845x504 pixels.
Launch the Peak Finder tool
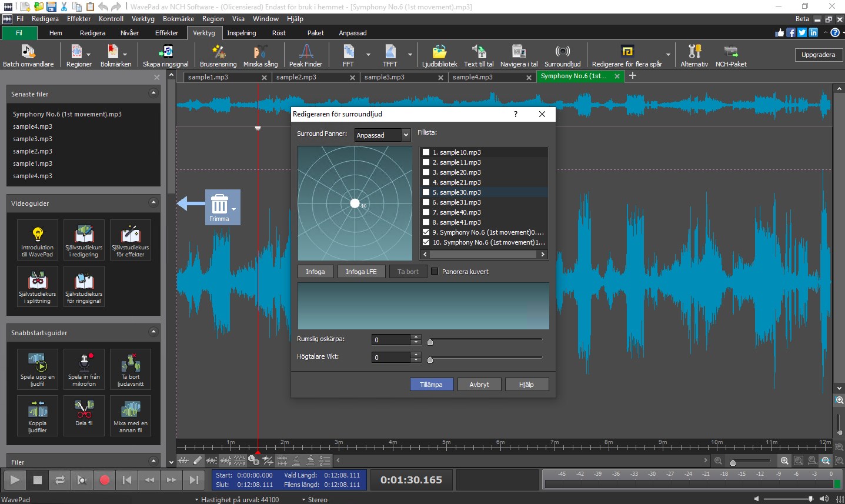306,55
